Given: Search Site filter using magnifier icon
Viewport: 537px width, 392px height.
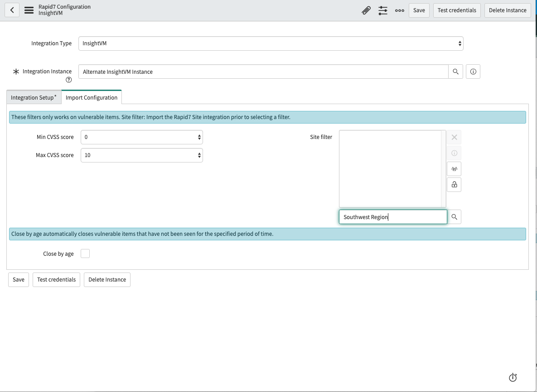Looking at the screenshot, I should click(454, 217).
